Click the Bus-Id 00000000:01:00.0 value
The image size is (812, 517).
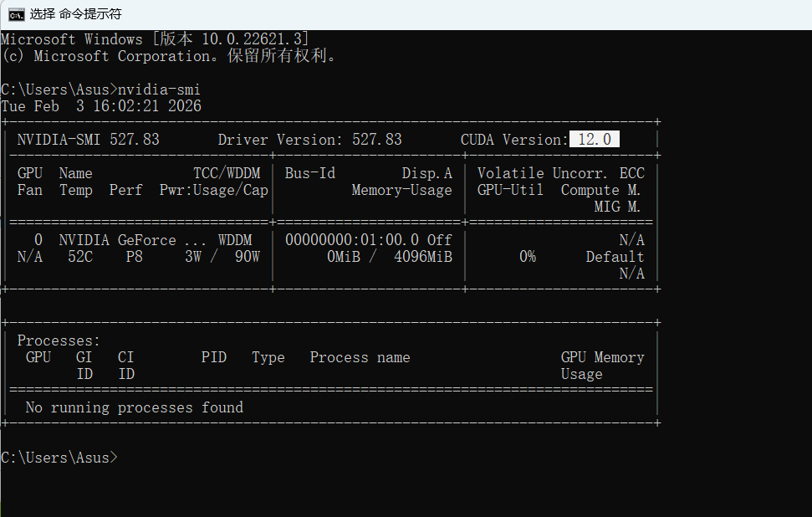pyautogui.click(x=351, y=240)
